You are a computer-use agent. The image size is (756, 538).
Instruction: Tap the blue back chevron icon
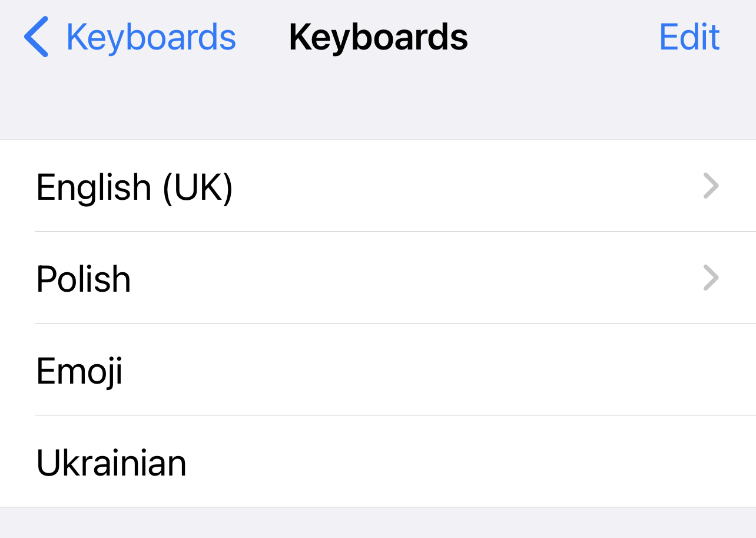tap(37, 37)
